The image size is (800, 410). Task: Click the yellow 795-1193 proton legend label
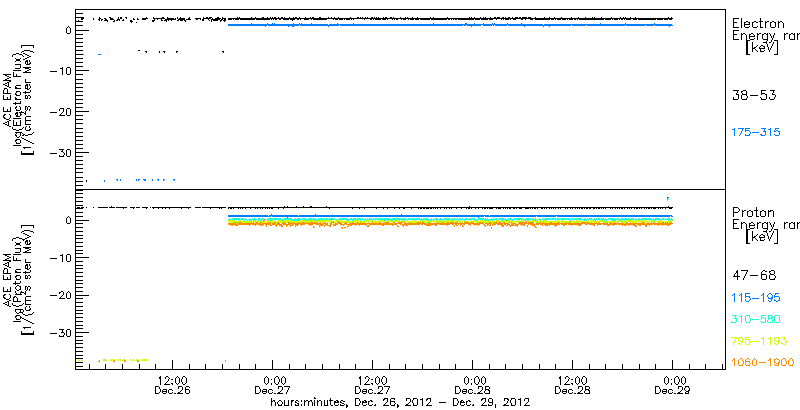(760, 341)
